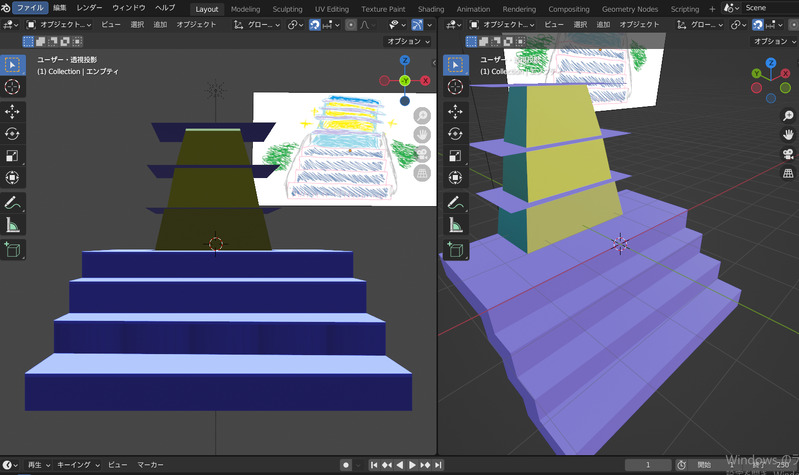Choose the Annotate pencil tool in left viewport
799x475 pixels.
pyautogui.click(x=13, y=203)
